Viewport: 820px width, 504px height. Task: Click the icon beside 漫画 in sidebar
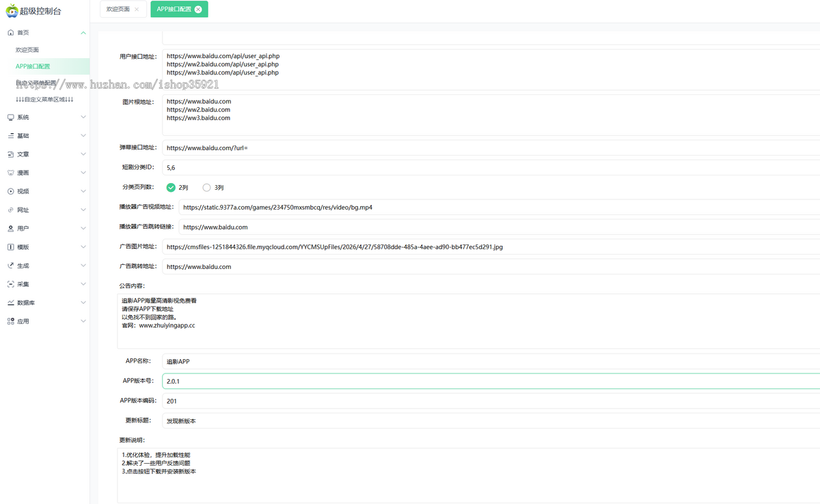10,173
